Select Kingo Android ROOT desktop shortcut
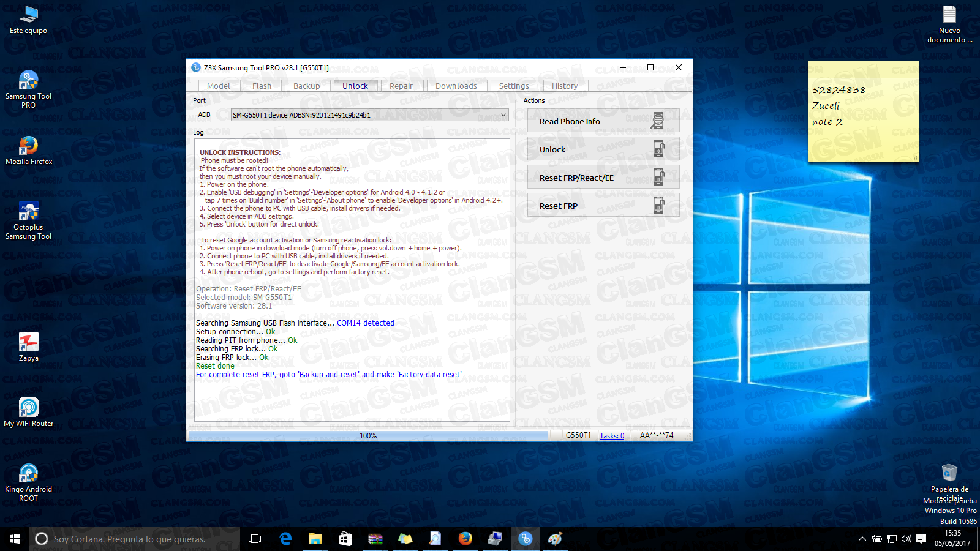 (28, 483)
